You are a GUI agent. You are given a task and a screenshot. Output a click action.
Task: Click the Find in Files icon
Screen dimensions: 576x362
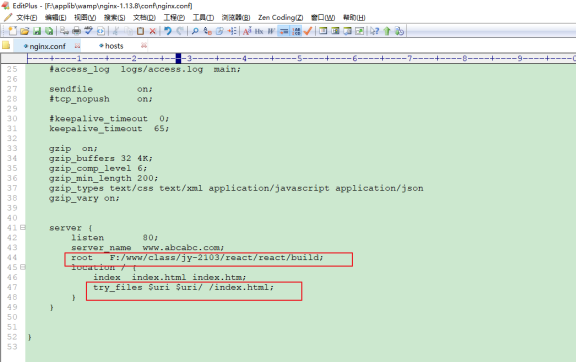pyautogui.click(x=220, y=31)
